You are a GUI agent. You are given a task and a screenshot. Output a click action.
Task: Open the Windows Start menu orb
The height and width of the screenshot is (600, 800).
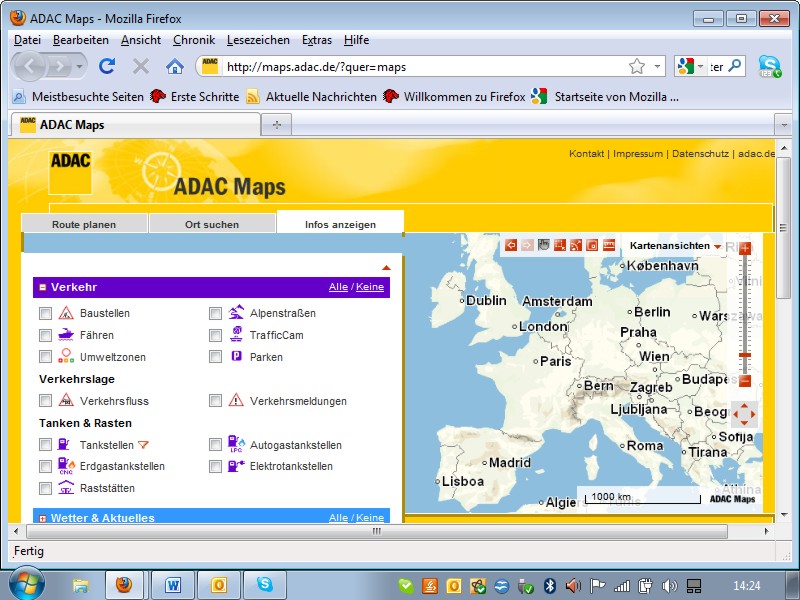[26, 584]
